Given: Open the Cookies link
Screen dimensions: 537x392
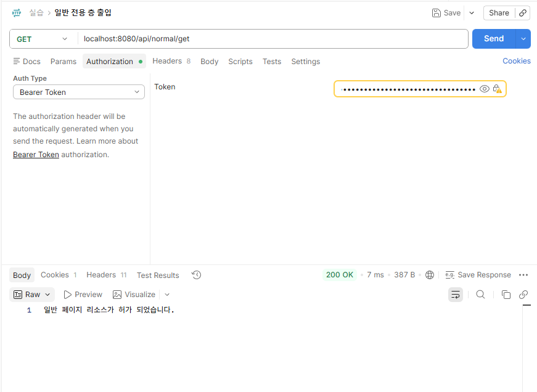Looking at the screenshot, I should 517,61.
